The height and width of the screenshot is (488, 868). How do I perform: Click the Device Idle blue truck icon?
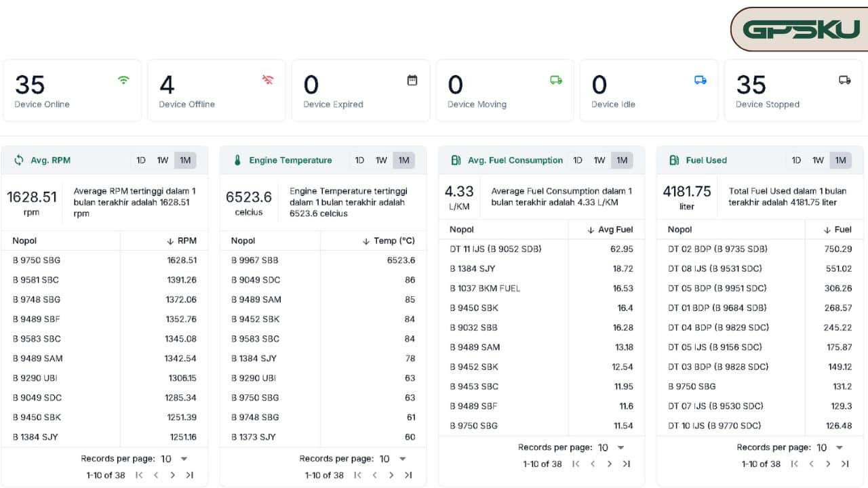[x=701, y=80]
